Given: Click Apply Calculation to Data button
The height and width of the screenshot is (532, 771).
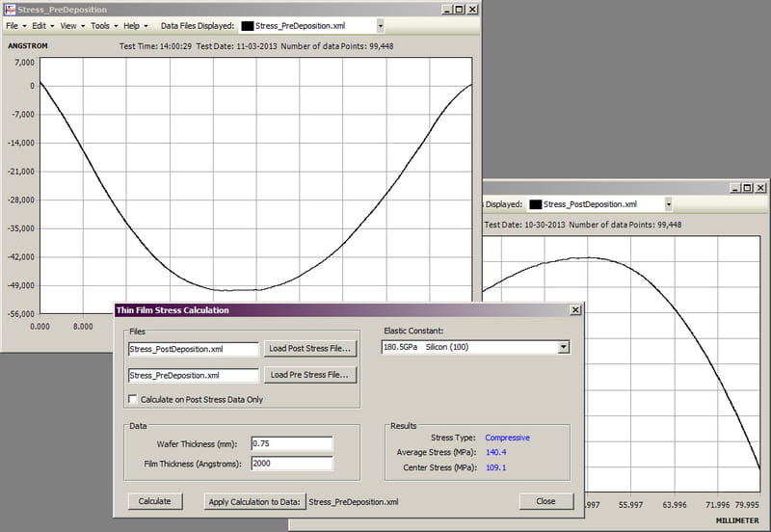Looking at the screenshot, I should click(254, 501).
